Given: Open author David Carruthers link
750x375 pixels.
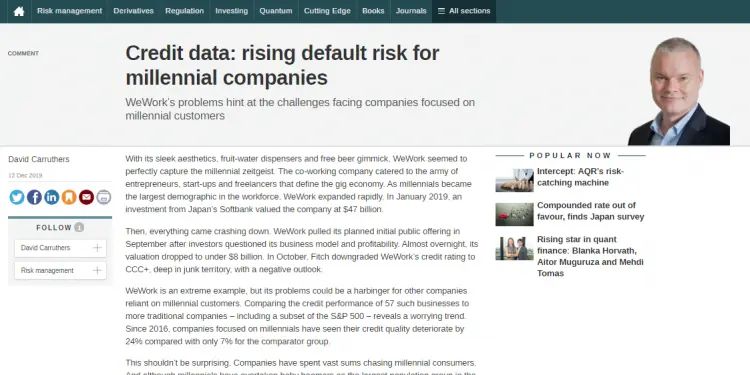Looking at the screenshot, I should point(39,159).
